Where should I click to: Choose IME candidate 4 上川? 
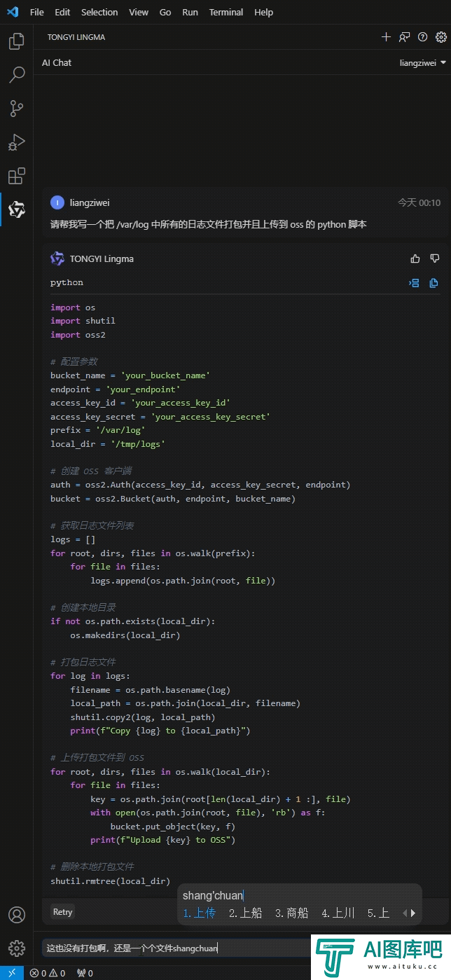tap(338, 913)
